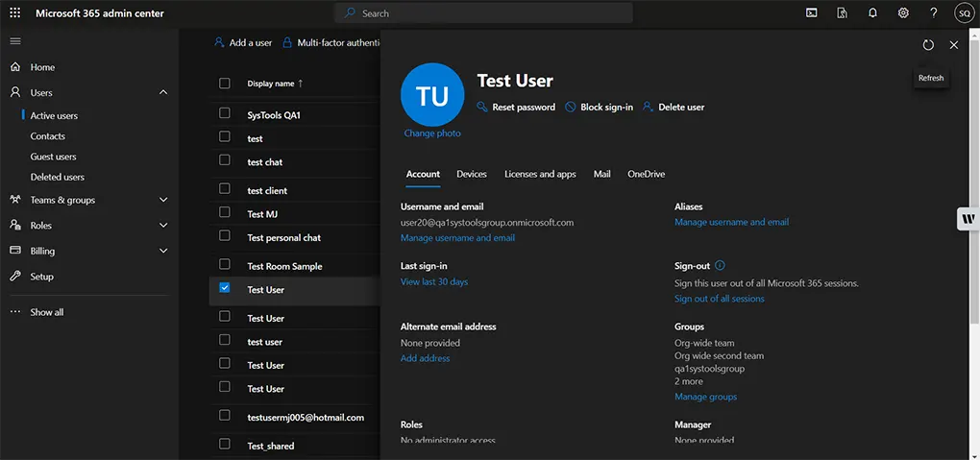Switch to the Devices tab
The image size is (980, 460).
(471, 175)
